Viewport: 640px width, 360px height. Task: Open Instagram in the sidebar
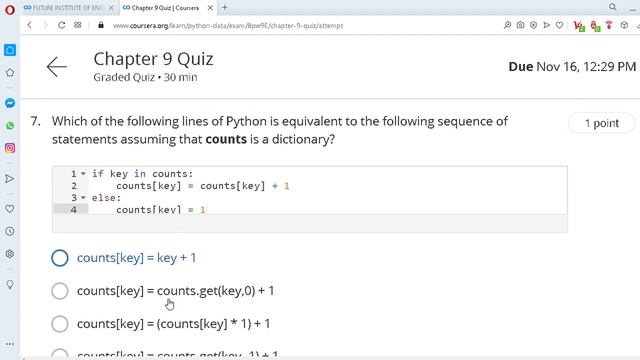10,148
